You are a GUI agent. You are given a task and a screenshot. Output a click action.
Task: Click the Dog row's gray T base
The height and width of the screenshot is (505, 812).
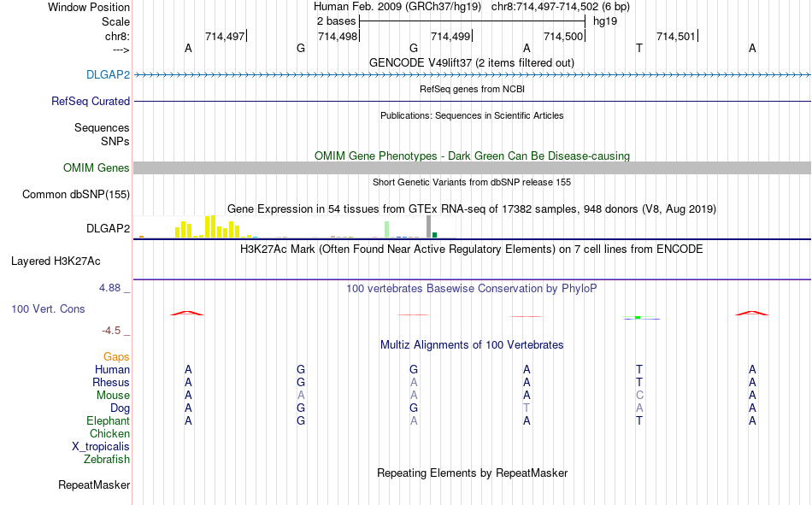click(527, 408)
